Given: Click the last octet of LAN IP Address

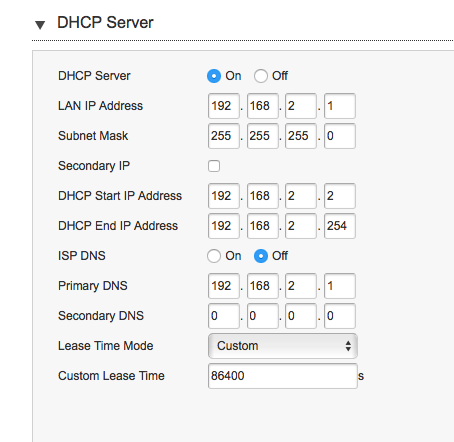Looking at the screenshot, I should (340, 106).
